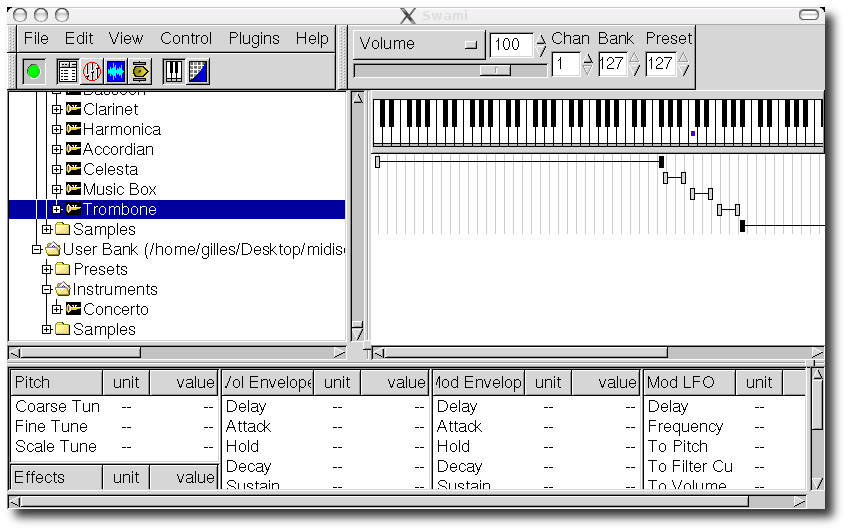Click the Harmonica instrument icon
This screenshot has height=532, width=848.
[x=73, y=129]
